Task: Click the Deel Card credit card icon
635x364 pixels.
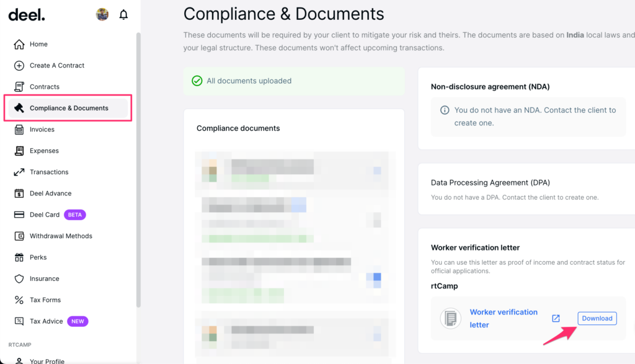Action: 19,215
